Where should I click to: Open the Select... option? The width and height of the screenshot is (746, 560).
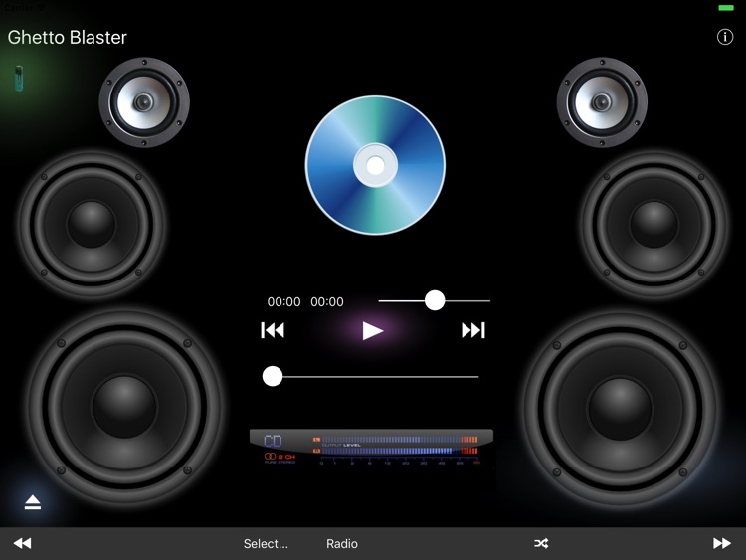(266, 544)
